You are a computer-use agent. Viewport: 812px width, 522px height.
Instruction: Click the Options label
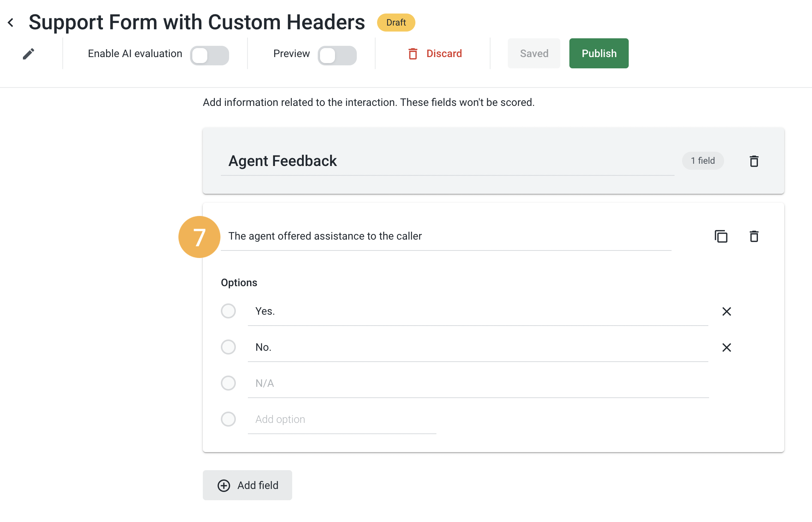click(239, 283)
